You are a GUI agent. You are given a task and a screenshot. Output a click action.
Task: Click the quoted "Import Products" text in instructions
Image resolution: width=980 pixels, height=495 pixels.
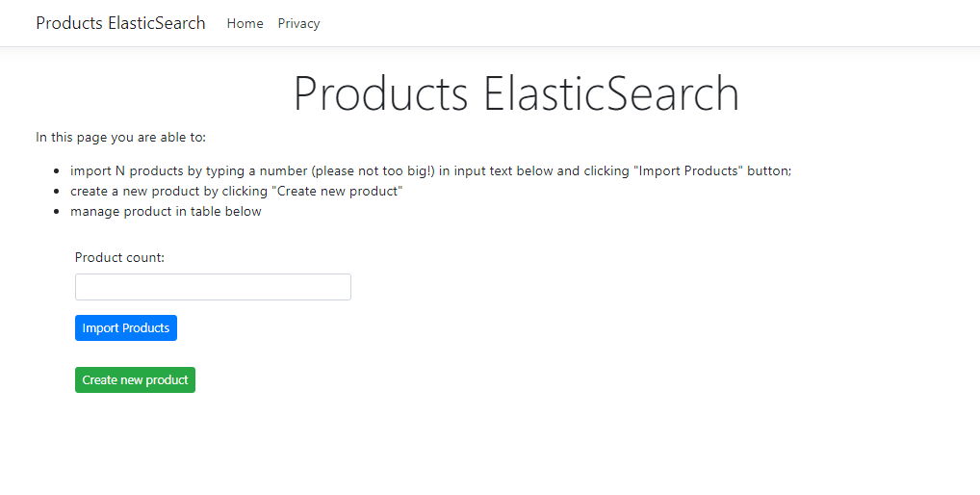(x=688, y=170)
